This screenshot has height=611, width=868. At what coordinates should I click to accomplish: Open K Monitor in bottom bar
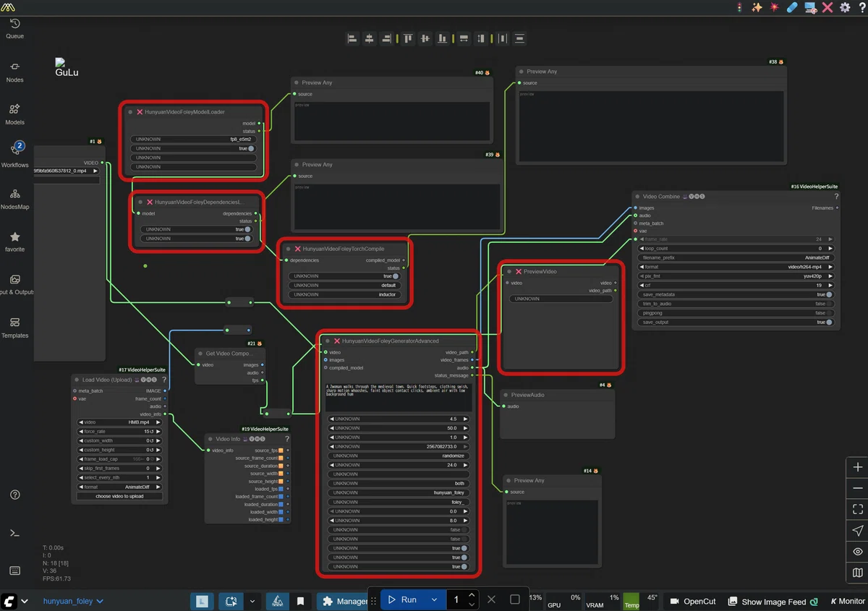(847, 601)
